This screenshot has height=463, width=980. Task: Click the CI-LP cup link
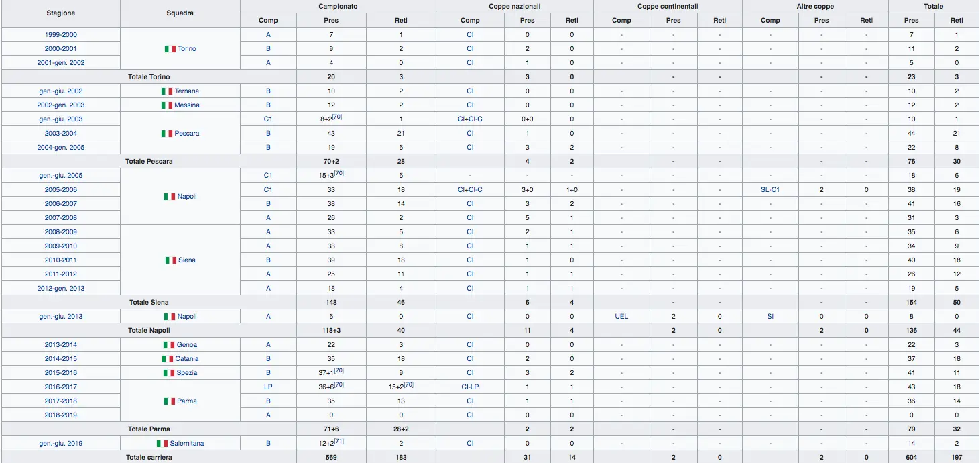470,387
